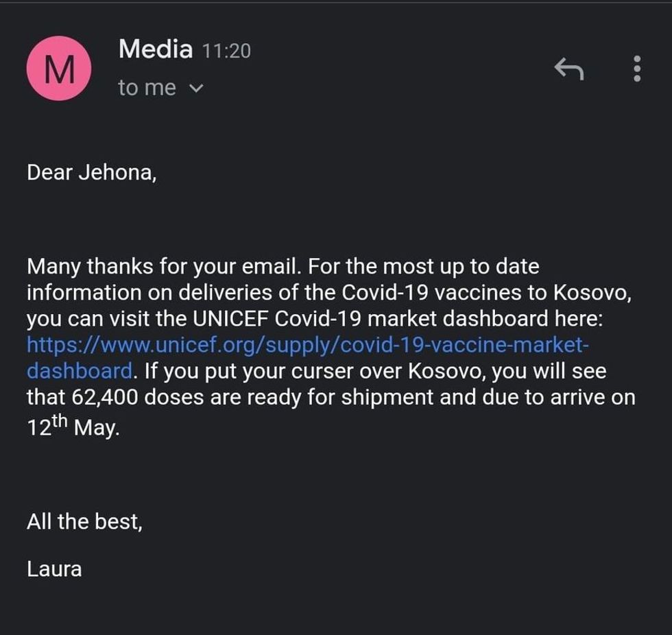Click the blue "dashboard" link text
672x635 pixels.
[79, 371]
